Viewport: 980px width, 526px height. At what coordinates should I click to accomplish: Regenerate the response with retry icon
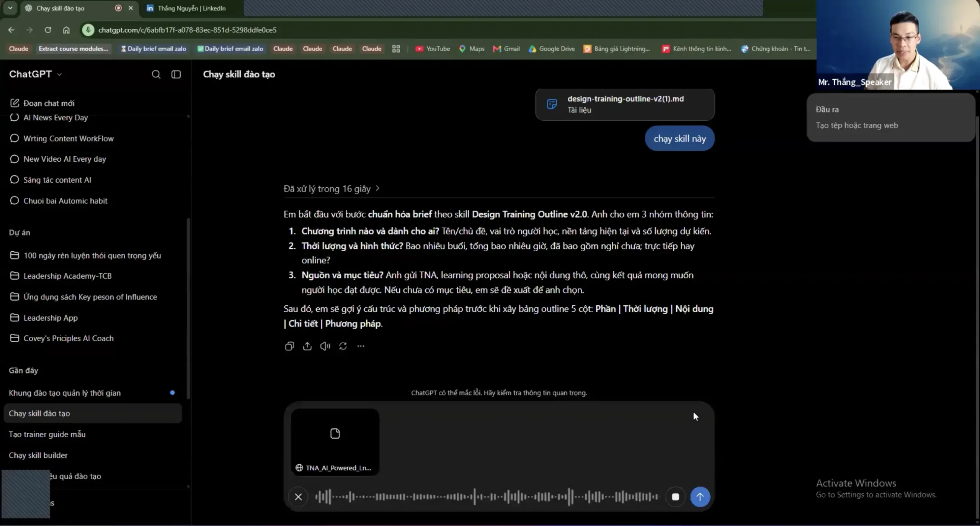343,346
